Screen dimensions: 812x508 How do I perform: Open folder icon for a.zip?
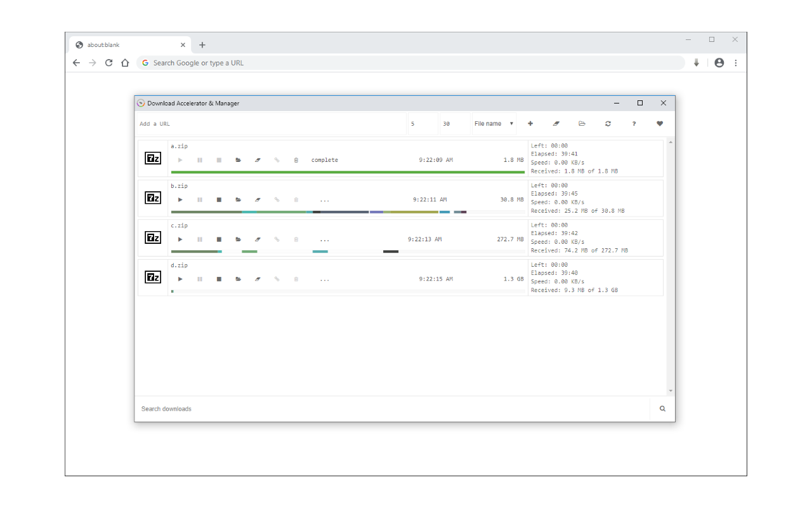pyautogui.click(x=239, y=161)
